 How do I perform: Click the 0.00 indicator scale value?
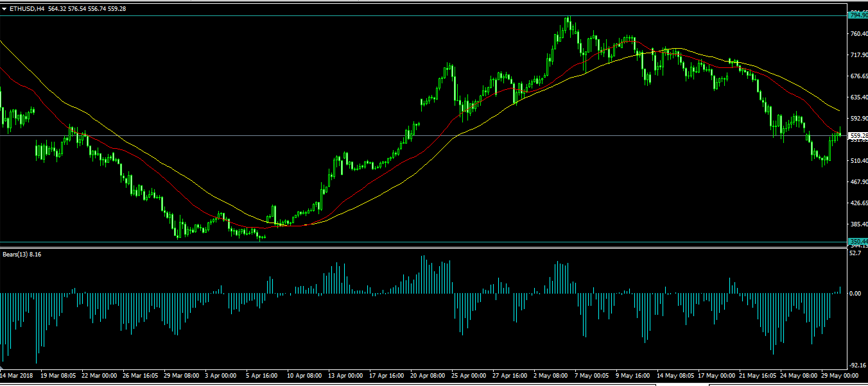(855, 293)
